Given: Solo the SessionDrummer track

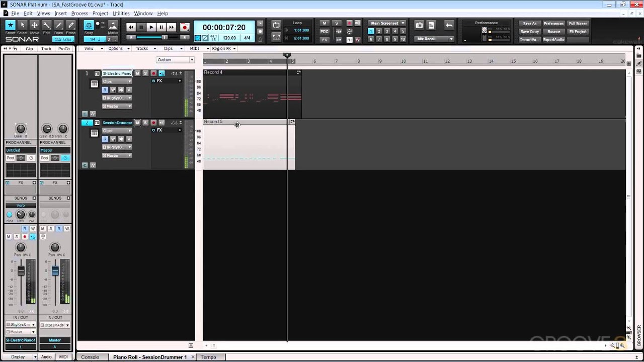Looking at the screenshot, I should click(x=145, y=122).
